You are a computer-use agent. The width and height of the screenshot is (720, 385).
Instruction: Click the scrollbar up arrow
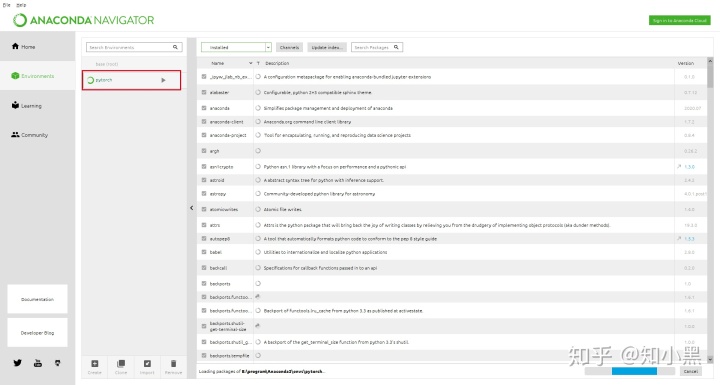coord(710,60)
